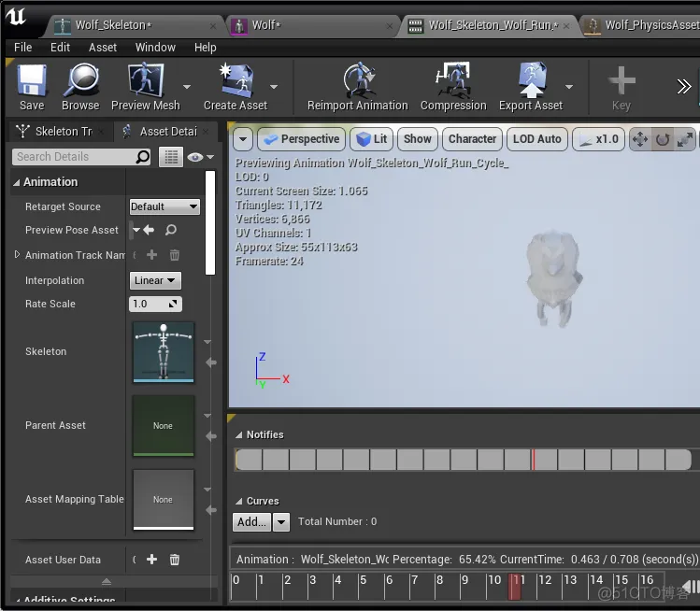This screenshot has width=700, height=611.
Task: Click the Reimport Animation icon
Action: point(358,80)
